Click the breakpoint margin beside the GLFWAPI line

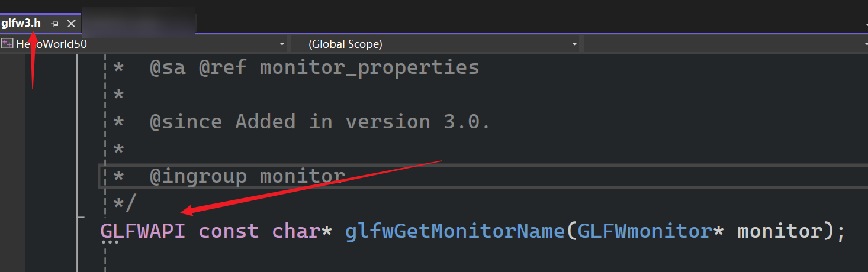pyautogui.click(x=12, y=231)
